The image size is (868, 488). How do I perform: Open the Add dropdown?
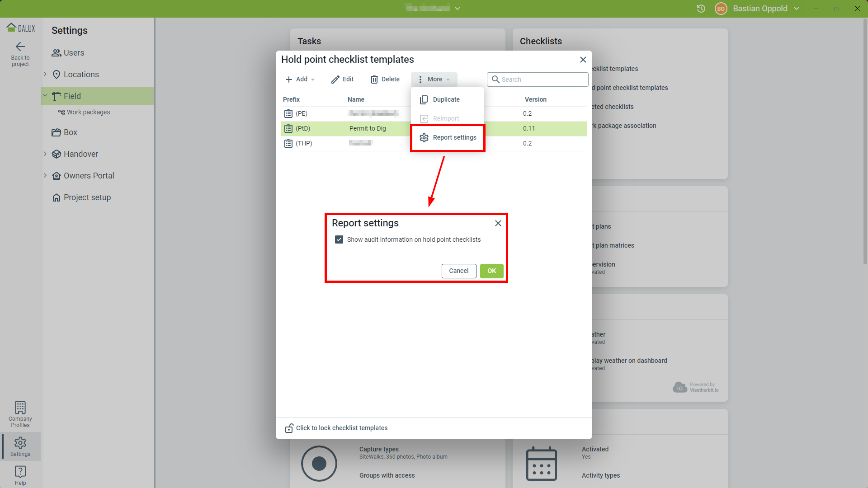tap(300, 79)
